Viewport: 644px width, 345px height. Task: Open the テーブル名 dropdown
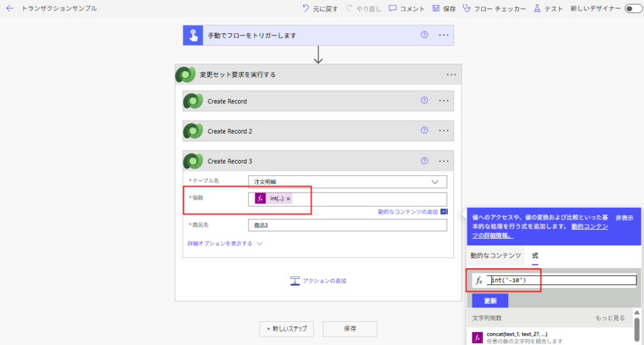[435, 181]
